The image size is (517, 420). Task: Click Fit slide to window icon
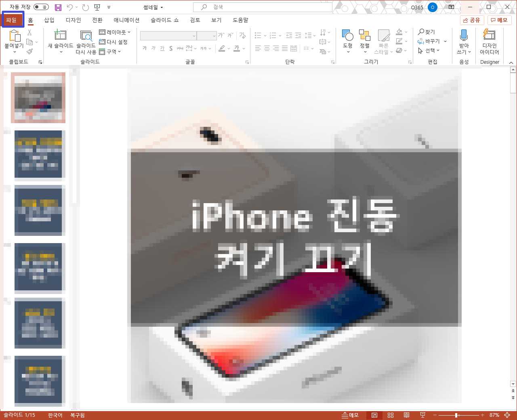click(x=507, y=415)
